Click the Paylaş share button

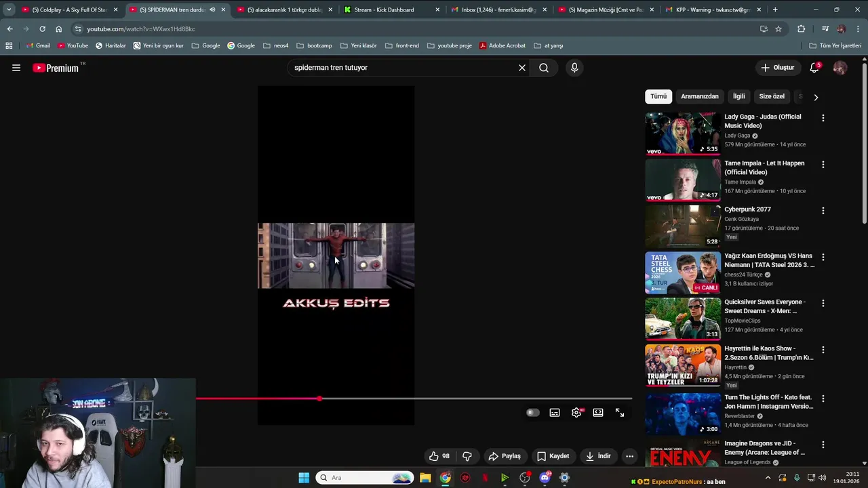tap(505, 456)
